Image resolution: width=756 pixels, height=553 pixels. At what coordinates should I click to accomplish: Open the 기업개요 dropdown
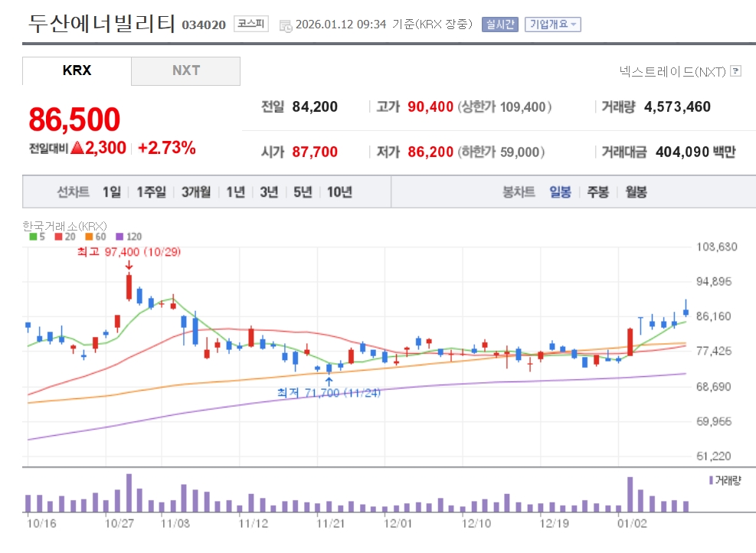point(552,24)
